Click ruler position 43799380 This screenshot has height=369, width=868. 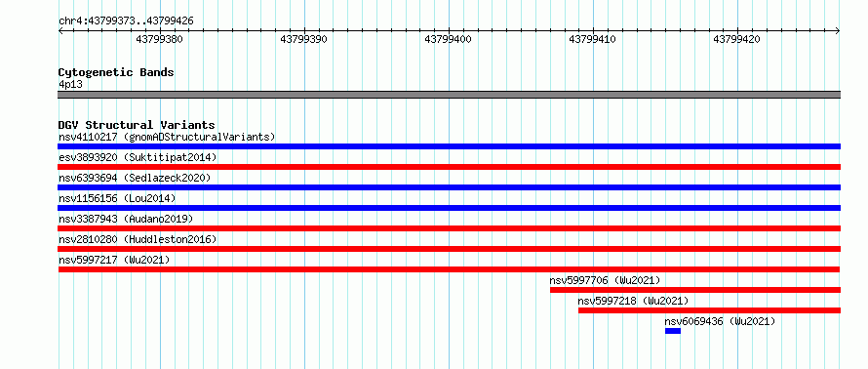(159, 39)
